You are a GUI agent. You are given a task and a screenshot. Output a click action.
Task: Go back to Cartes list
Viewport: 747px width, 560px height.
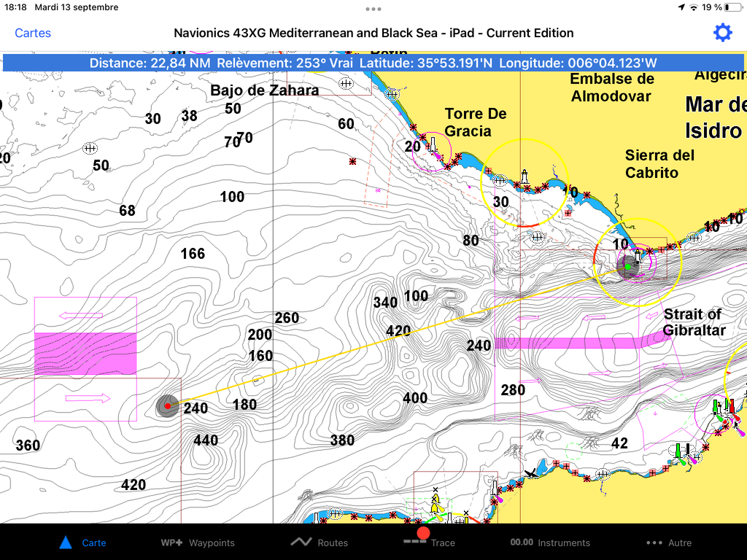33,33
